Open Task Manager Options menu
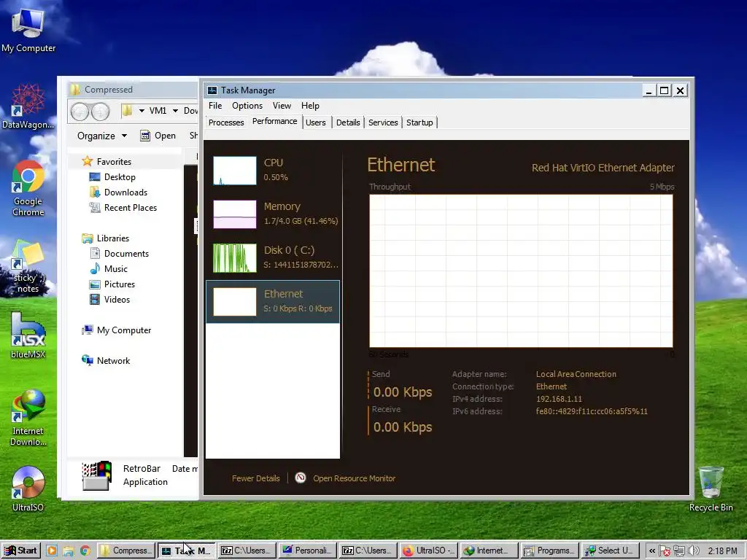This screenshot has width=747, height=560. (247, 106)
